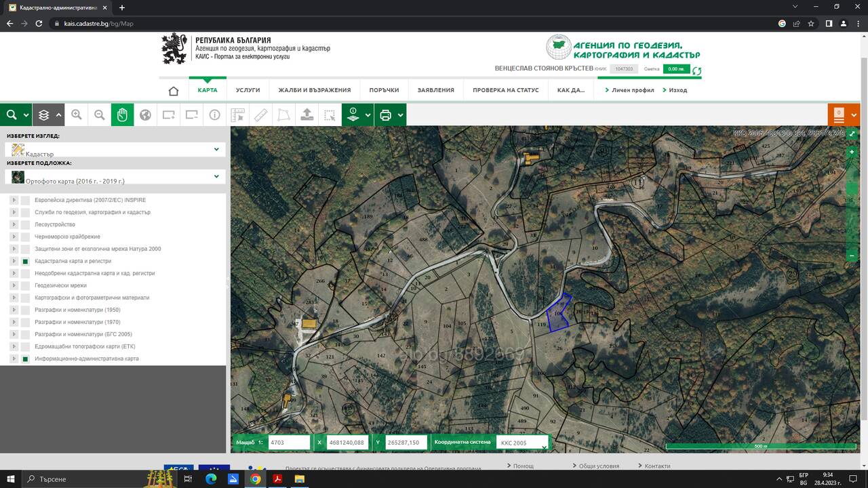Toggle Неодобрени кадастрална карта layer checkbox
This screenshot has width=868, height=488.
tap(25, 274)
